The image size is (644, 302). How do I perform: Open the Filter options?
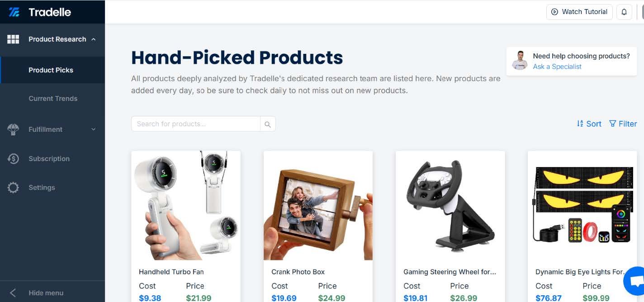[x=623, y=124]
